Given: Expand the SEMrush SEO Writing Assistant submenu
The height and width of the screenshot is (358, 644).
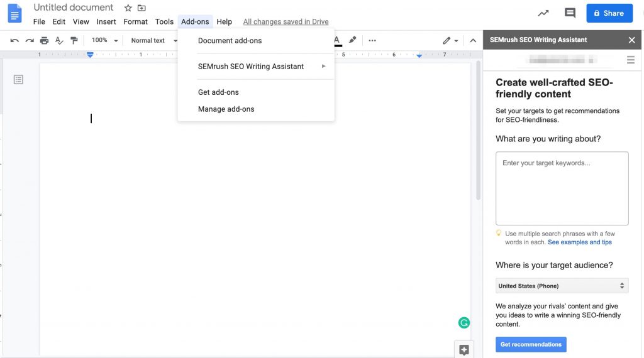Looking at the screenshot, I should (256, 67).
